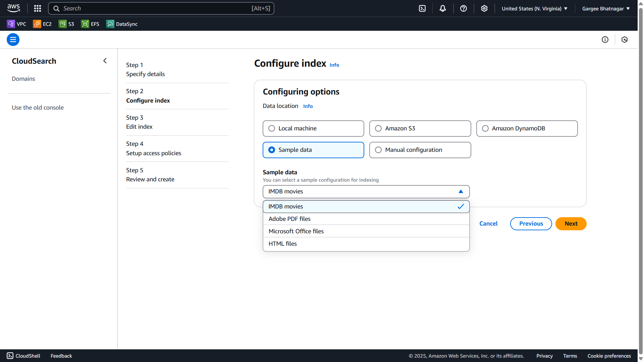Click the Cancel button

coord(488,224)
